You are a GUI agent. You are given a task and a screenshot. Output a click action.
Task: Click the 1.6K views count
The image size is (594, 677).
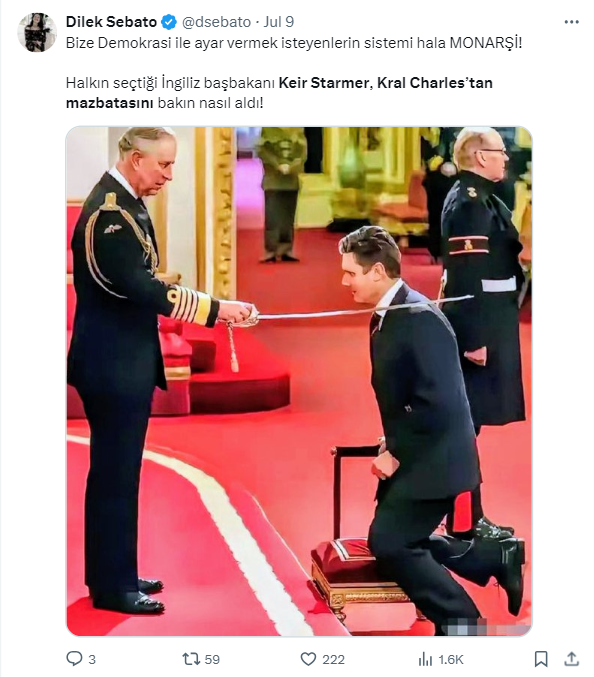point(451,660)
